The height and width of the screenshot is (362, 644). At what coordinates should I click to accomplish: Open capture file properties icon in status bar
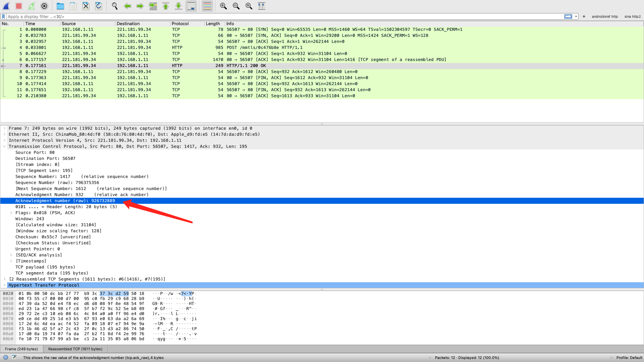point(14,357)
